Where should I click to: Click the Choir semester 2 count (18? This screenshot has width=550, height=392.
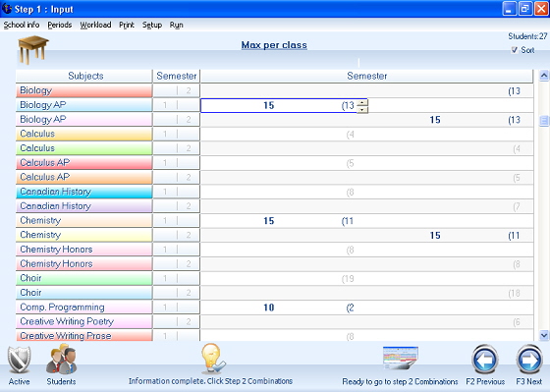(x=515, y=294)
